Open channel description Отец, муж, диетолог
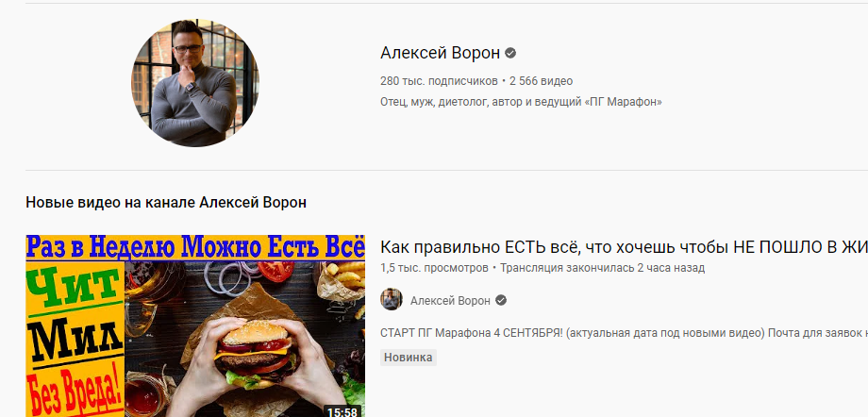The height and width of the screenshot is (417, 868). 521,102
